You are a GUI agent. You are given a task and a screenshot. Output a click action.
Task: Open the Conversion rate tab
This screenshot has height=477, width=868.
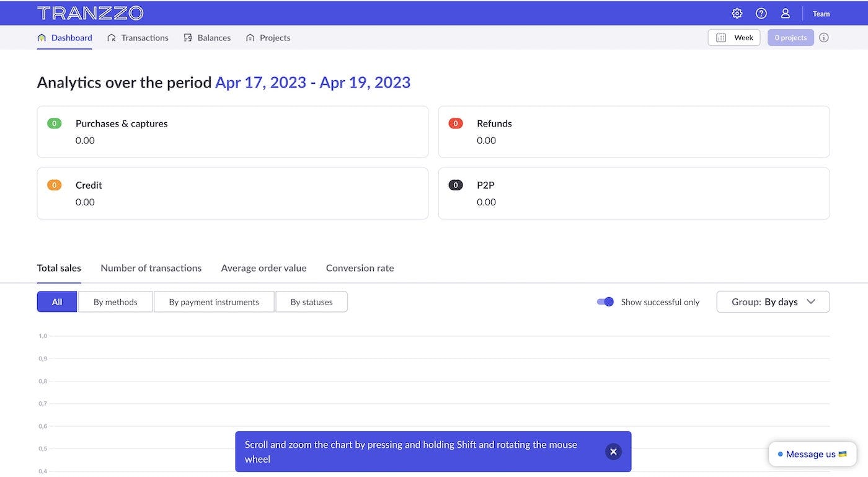[x=360, y=268]
